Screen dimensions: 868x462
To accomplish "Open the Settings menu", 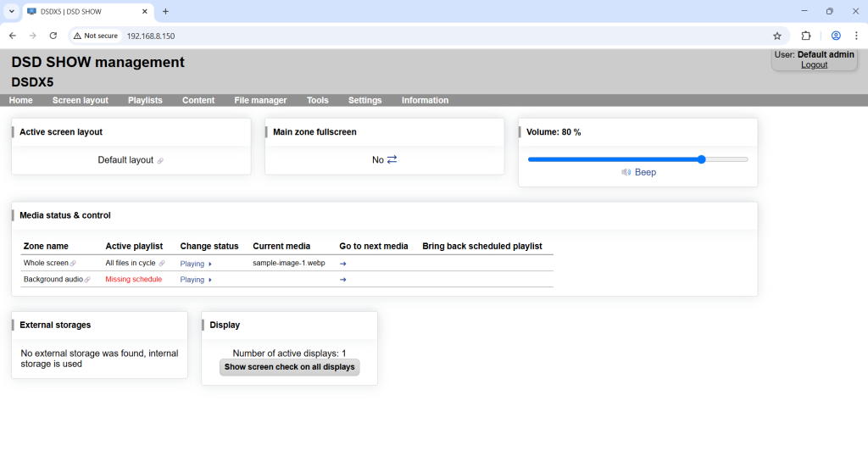I will pyautogui.click(x=364, y=100).
